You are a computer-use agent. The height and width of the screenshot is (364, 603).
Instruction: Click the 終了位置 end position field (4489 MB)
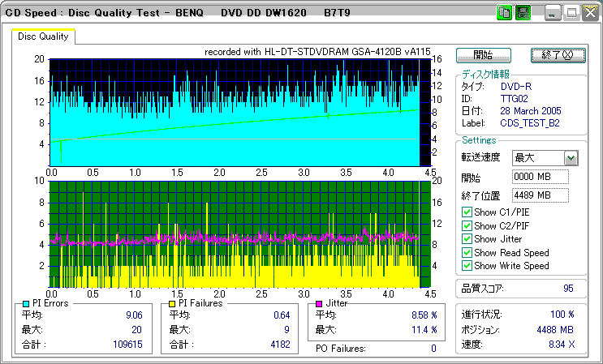[540, 195]
